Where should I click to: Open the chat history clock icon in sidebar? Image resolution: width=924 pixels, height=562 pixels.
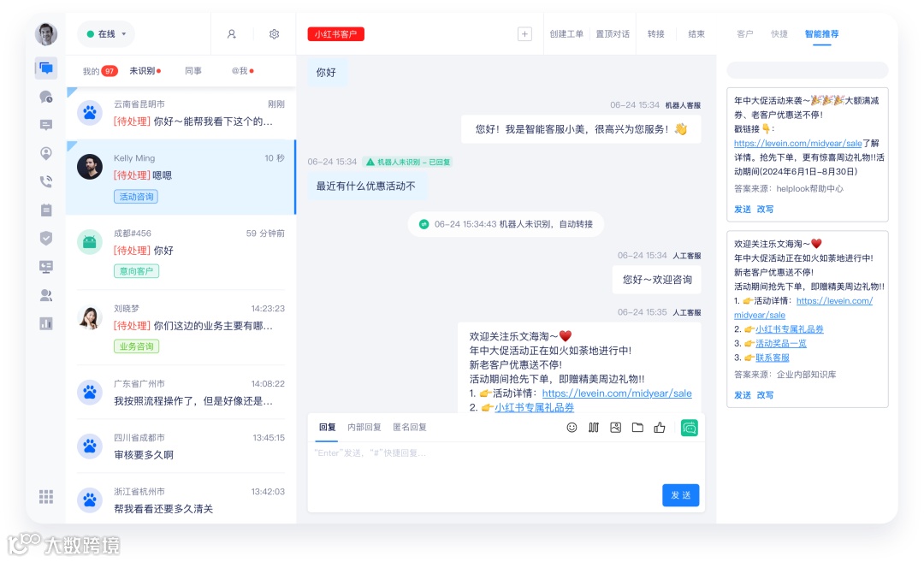[46, 97]
